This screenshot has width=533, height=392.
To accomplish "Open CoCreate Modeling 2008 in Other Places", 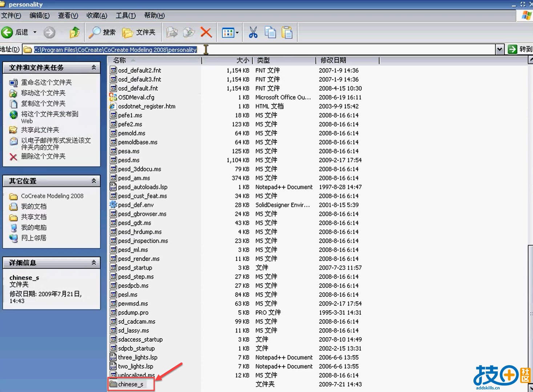I will click(52, 196).
